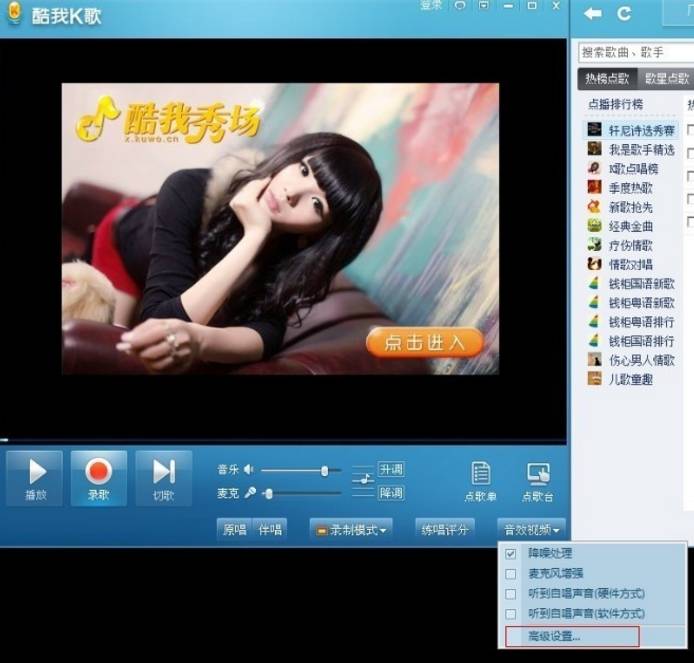Click the 播放 play button
Screen dimensions: 694x663
point(35,478)
